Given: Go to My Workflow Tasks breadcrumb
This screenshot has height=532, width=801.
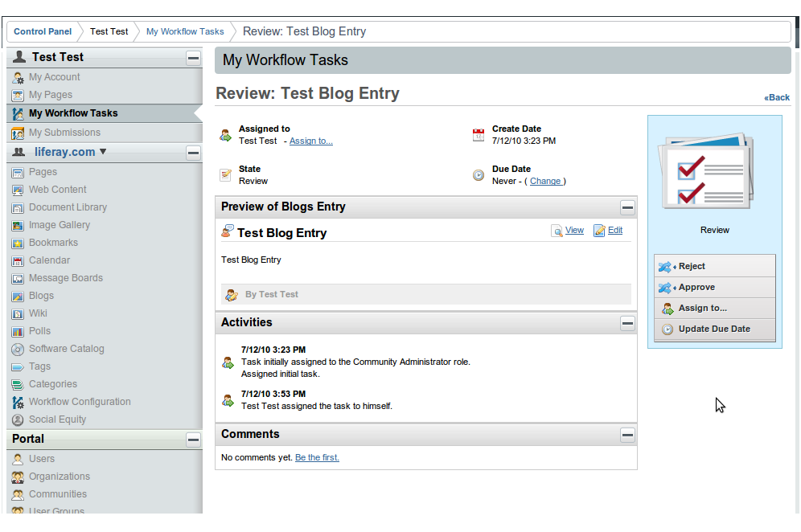Looking at the screenshot, I should point(185,31).
